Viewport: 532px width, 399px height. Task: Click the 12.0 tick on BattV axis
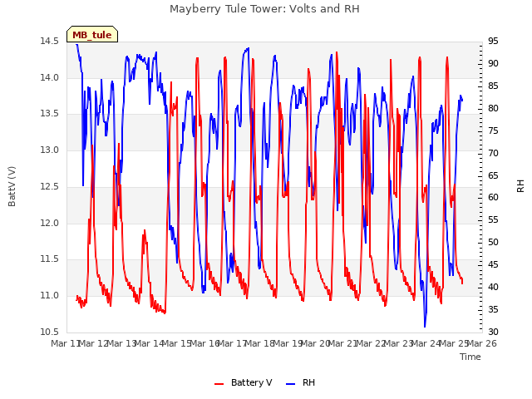(50, 223)
